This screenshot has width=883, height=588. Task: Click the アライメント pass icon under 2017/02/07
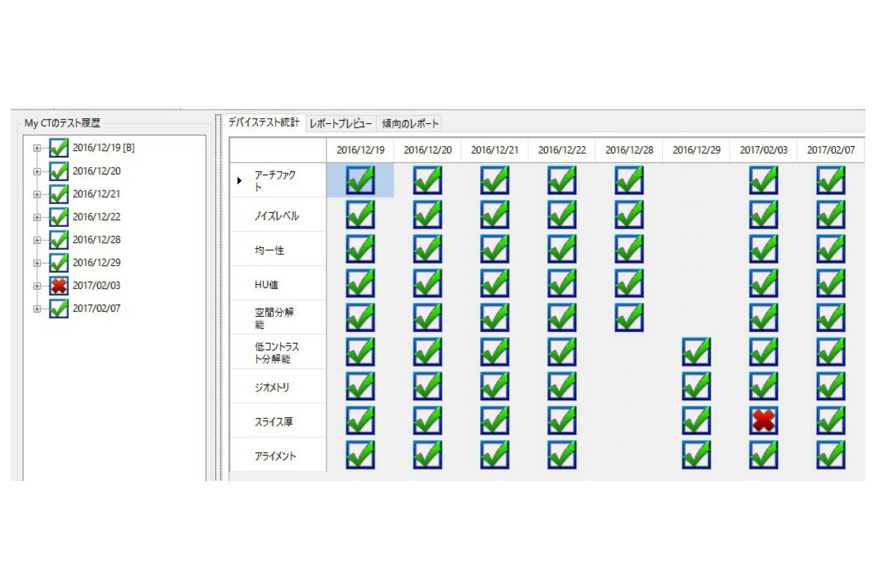click(830, 456)
